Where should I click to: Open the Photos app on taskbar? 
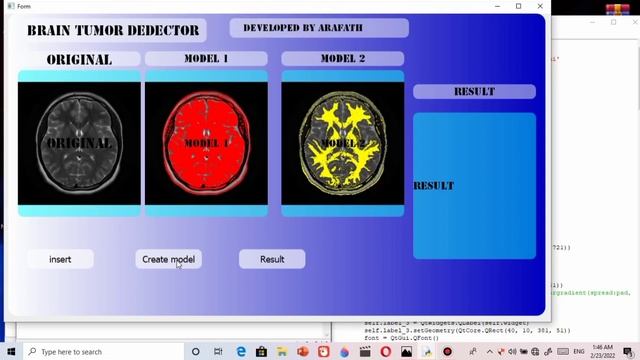(x=407, y=351)
